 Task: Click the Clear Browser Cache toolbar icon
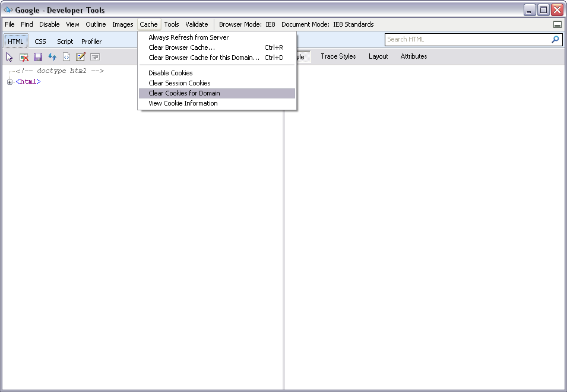[24, 56]
